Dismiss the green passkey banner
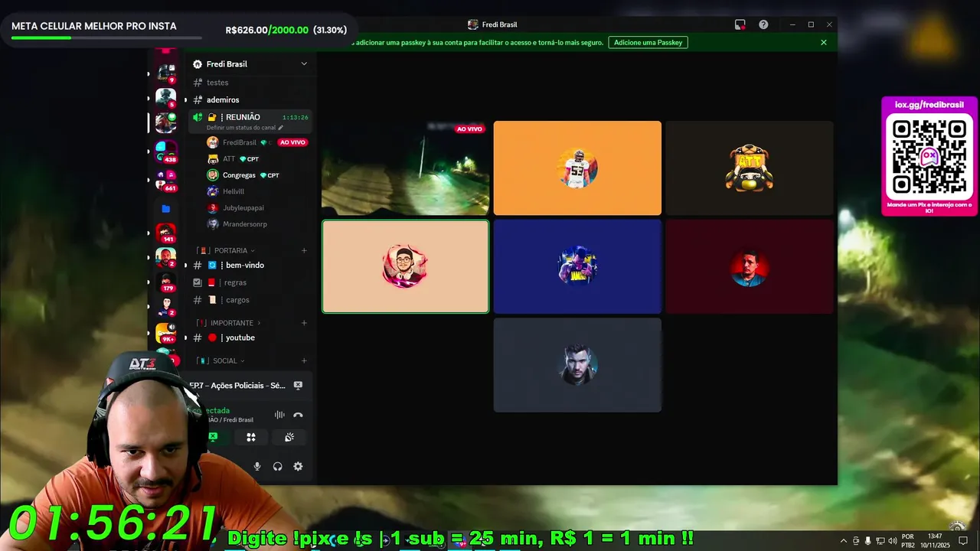 (x=824, y=42)
